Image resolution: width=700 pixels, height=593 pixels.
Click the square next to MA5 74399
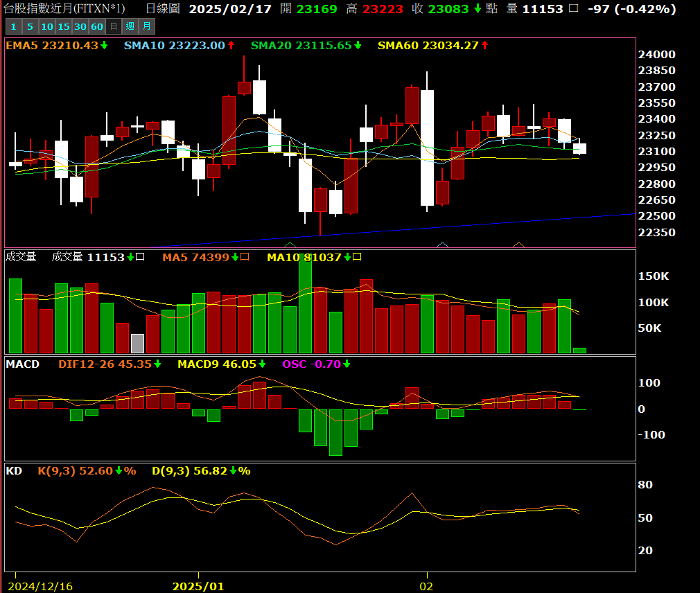click(x=245, y=257)
